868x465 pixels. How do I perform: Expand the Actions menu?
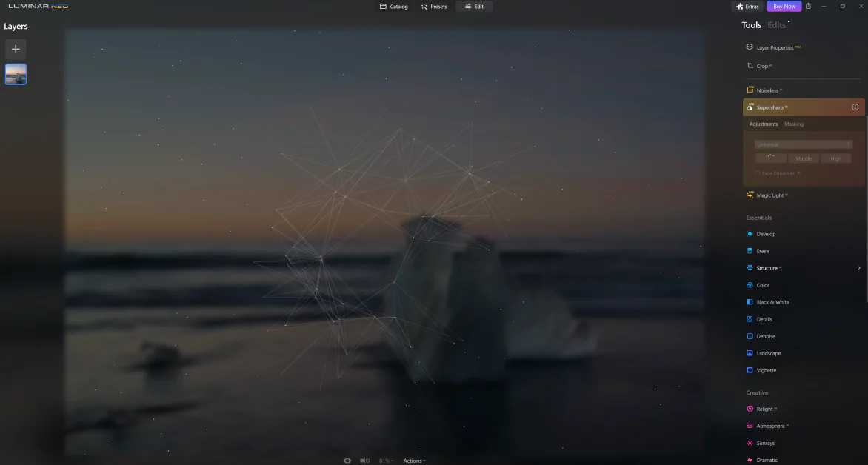414,461
